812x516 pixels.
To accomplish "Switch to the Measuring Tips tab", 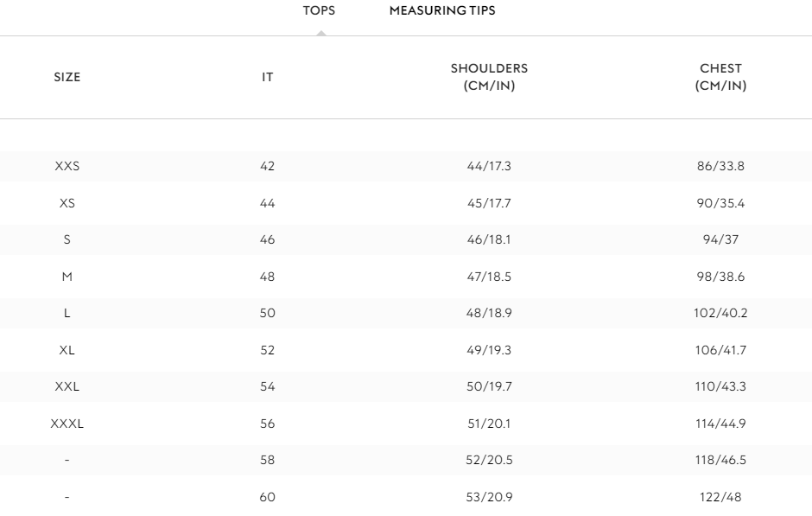I will 442,11.
